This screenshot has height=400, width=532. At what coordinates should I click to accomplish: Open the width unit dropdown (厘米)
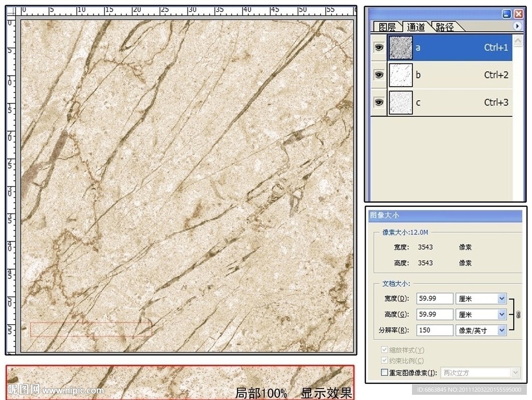(x=501, y=299)
